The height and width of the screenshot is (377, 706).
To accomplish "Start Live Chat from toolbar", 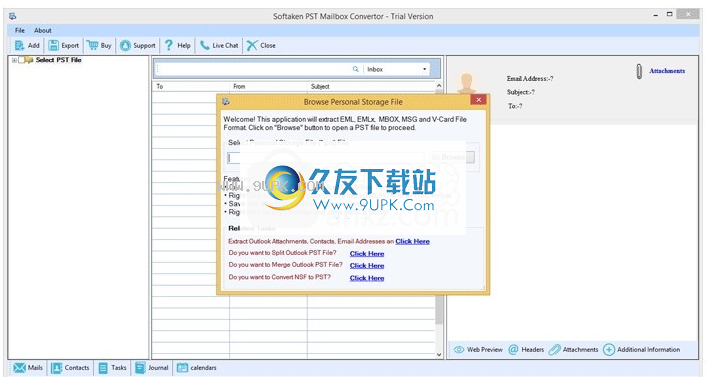I will (x=219, y=45).
